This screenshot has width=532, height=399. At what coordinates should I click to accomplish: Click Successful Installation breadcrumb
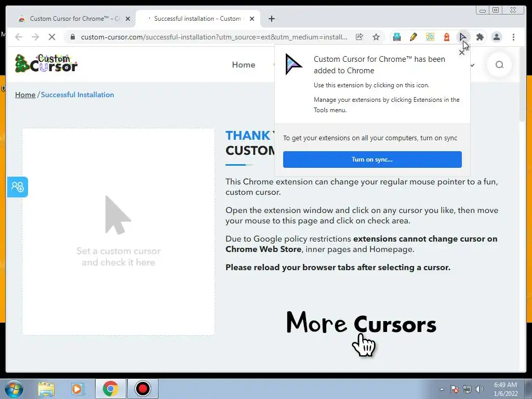[77, 95]
